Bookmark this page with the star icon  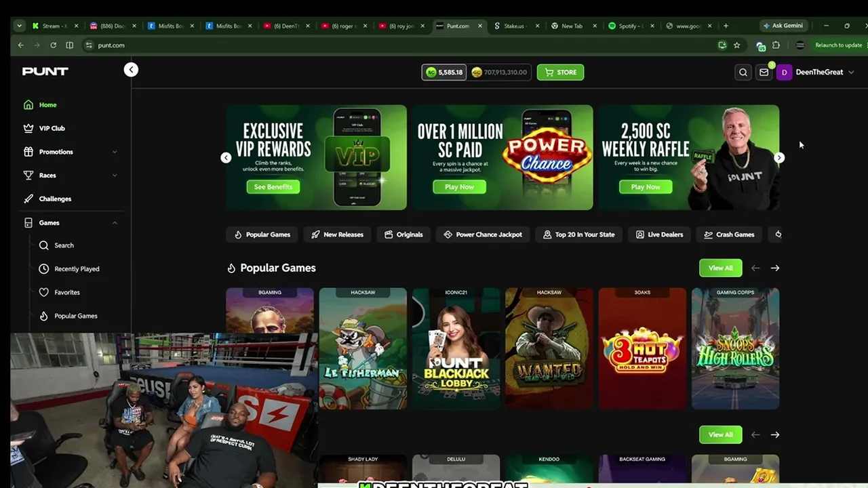(x=737, y=45)
